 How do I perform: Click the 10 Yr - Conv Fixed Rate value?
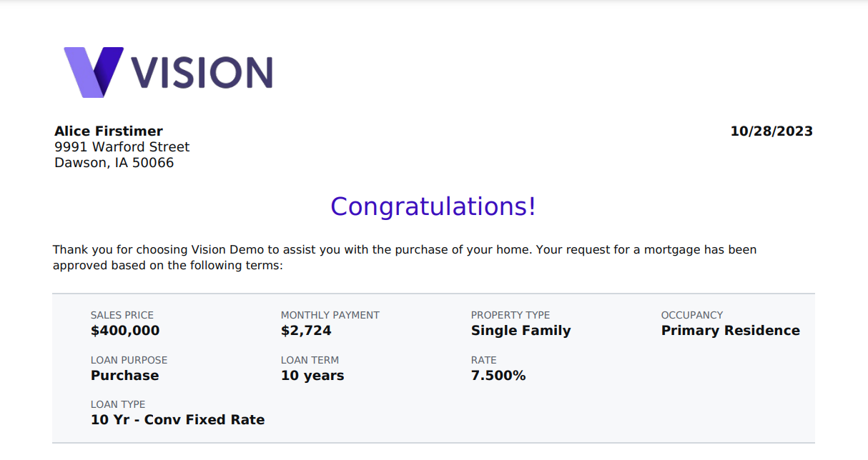(177, 420)
